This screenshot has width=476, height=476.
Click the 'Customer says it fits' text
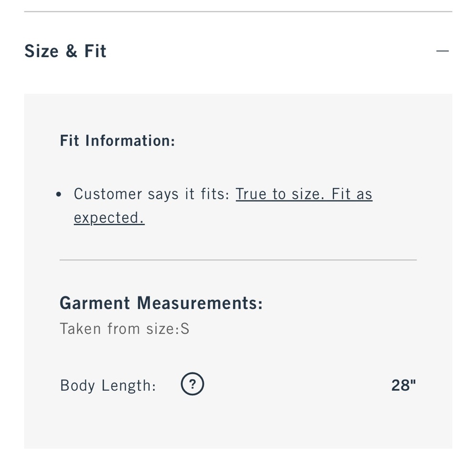pos(152,194)
